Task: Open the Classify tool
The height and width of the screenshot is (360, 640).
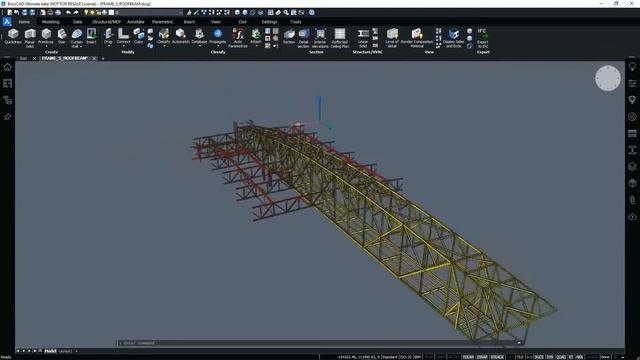Action: [x=164, y=36]
